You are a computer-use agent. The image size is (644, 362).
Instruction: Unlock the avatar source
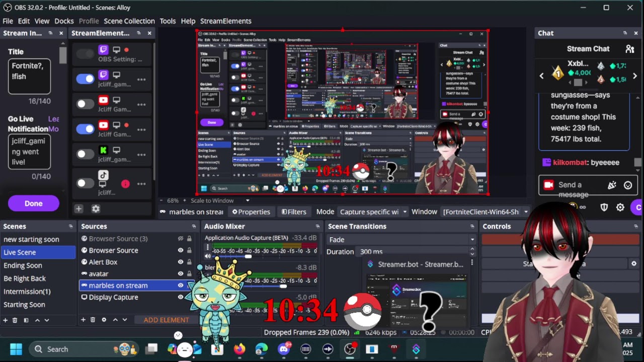click(189, 274)
